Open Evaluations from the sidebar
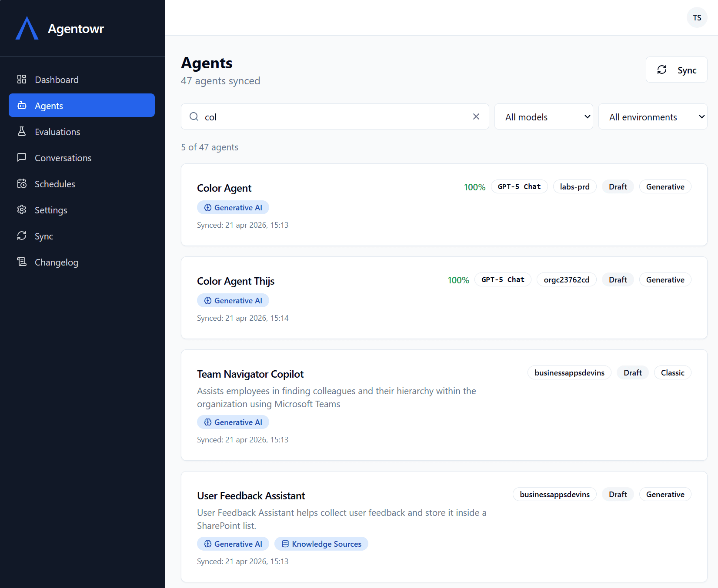The width and height of the screenshot is (718, 588). [82, 131]
